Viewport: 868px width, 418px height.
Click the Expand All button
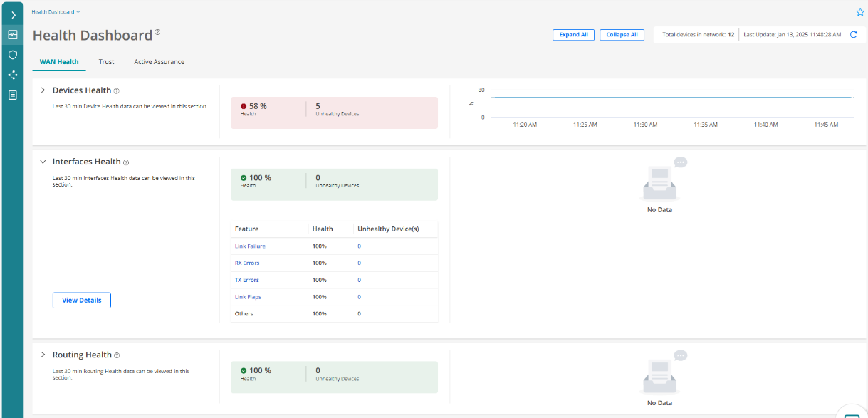pos(573,34)
